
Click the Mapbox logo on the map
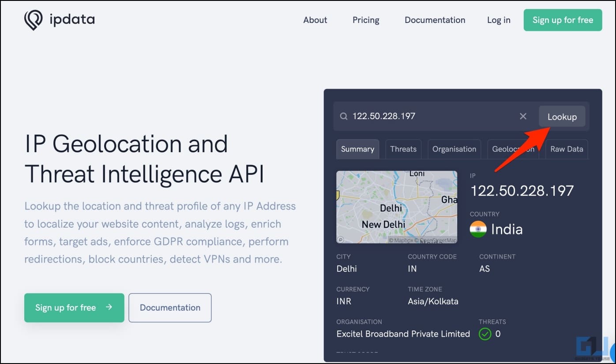point(341,240)
